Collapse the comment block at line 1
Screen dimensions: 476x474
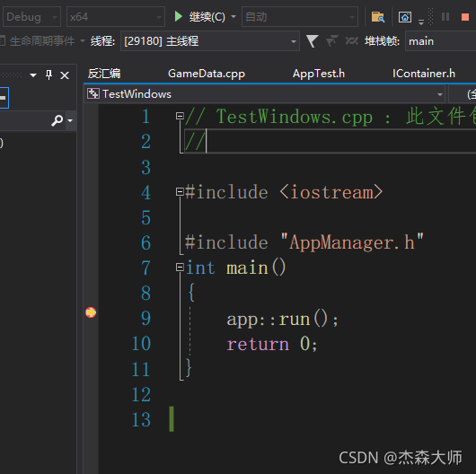point(180,116)
